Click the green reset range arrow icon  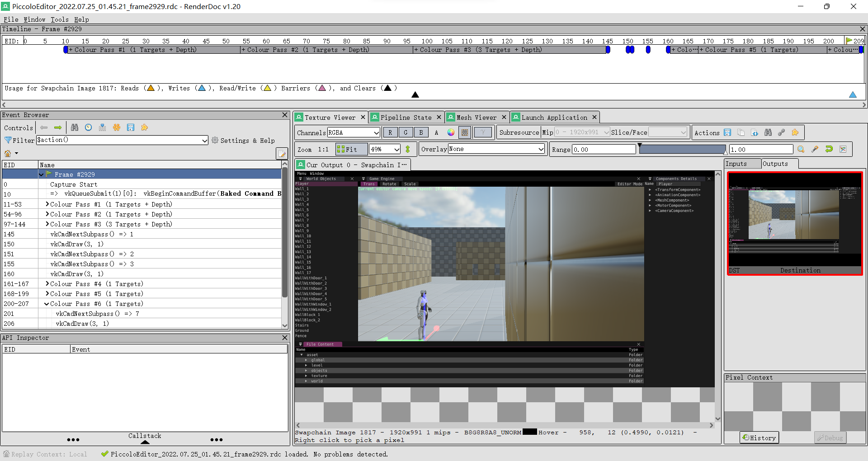coord(829,149)
